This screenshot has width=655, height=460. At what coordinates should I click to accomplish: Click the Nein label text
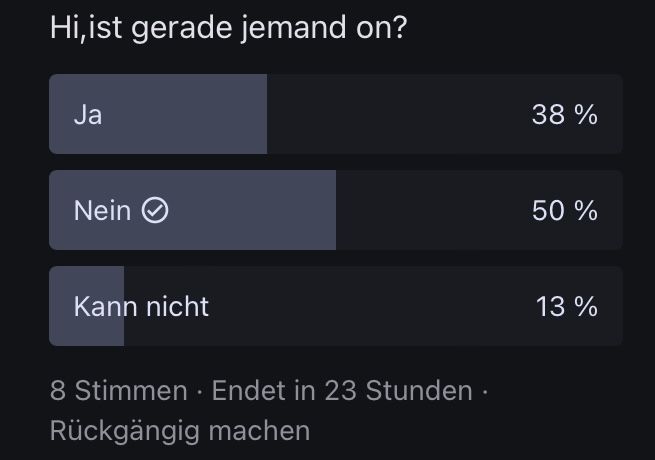[x=102, y=210]
